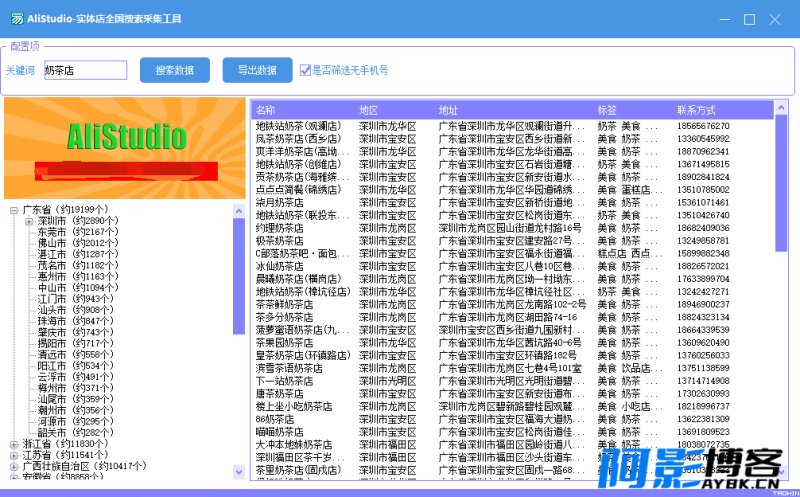This screenshot has width=800, height=497.
Task: Select 佛山市 in the region tree
Action: (x=52, y=243)
